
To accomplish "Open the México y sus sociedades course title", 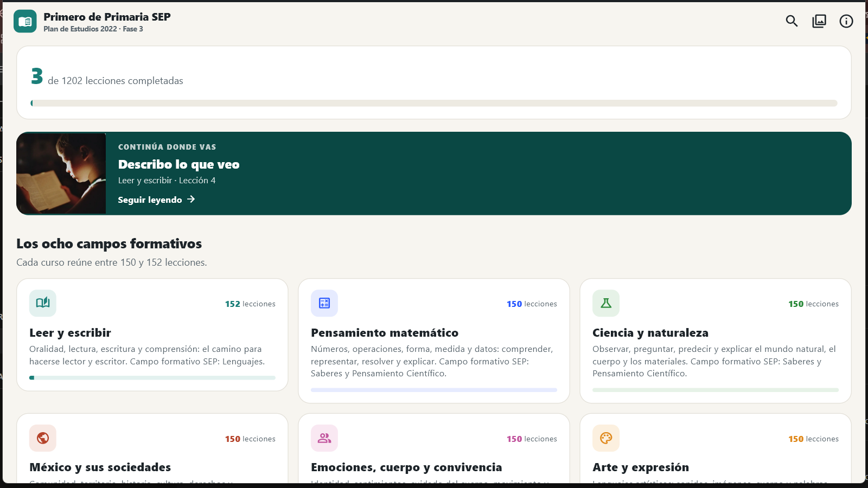I will [x=100, y=467].
